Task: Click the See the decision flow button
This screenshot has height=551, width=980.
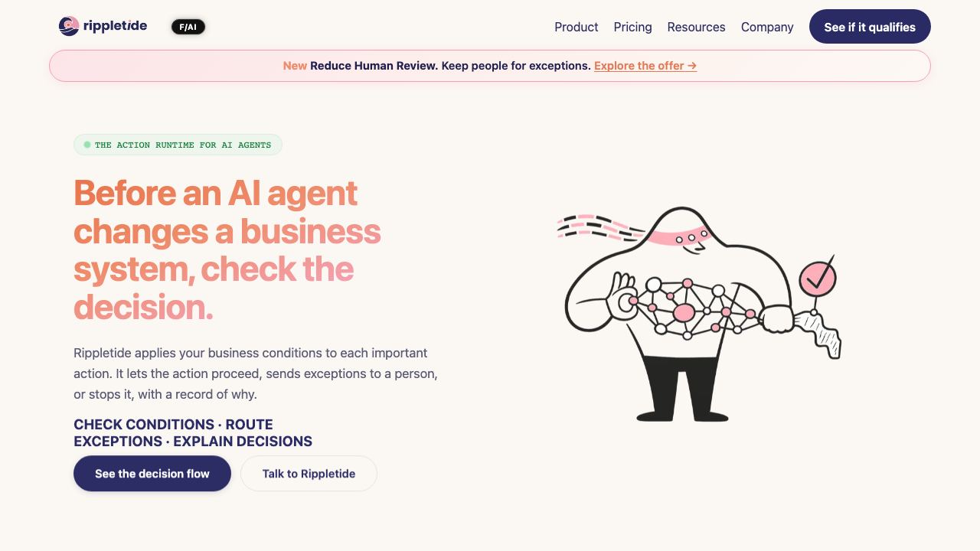Action: coord(152,474)
